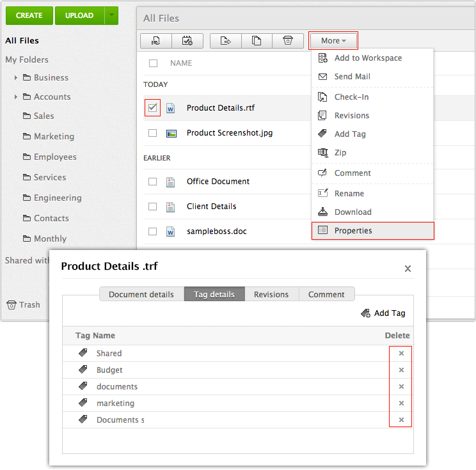476x470 pixels.
Task: Choose Check-In from More menu
Action: (372, 97)
